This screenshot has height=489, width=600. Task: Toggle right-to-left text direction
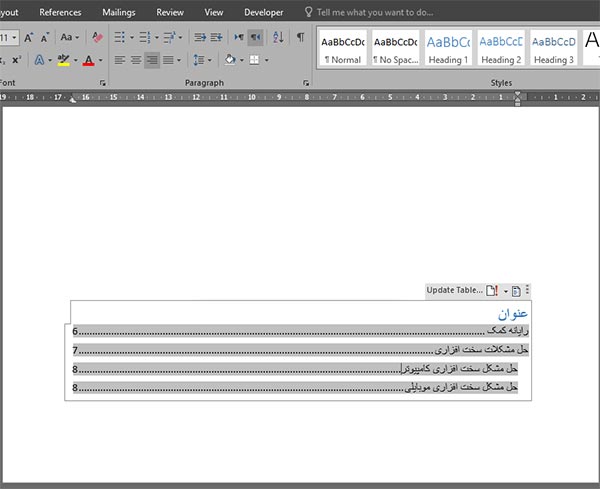tap(255, 37)
